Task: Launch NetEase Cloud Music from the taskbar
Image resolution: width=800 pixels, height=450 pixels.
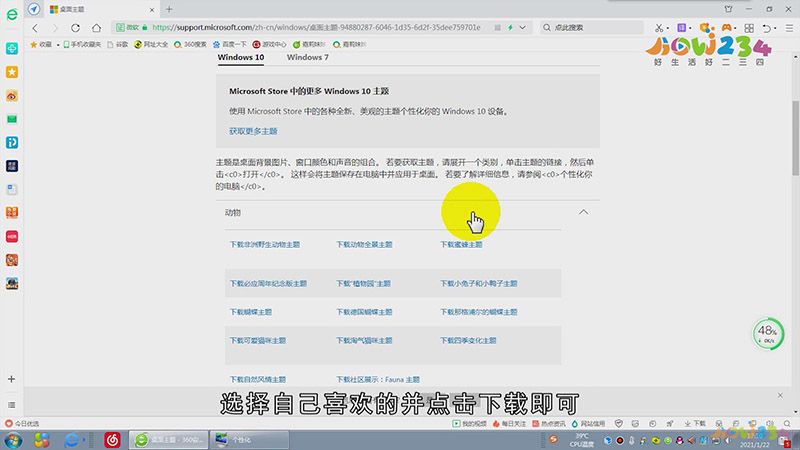Action: tap(112, 440)
